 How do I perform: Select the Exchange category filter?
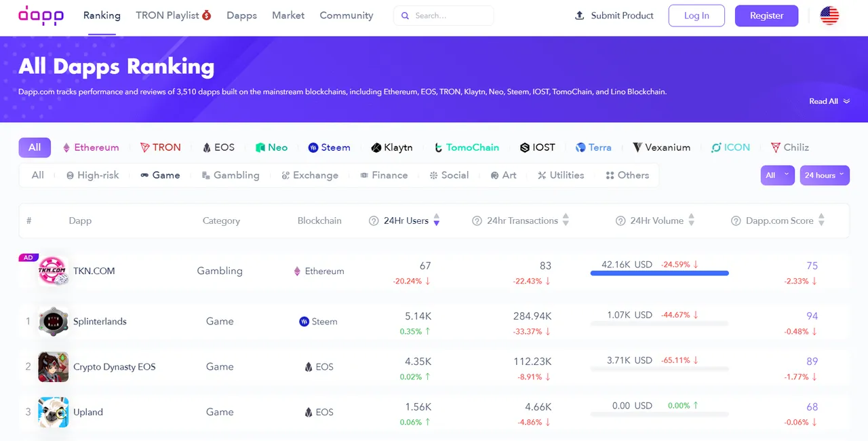pos(310,175)
